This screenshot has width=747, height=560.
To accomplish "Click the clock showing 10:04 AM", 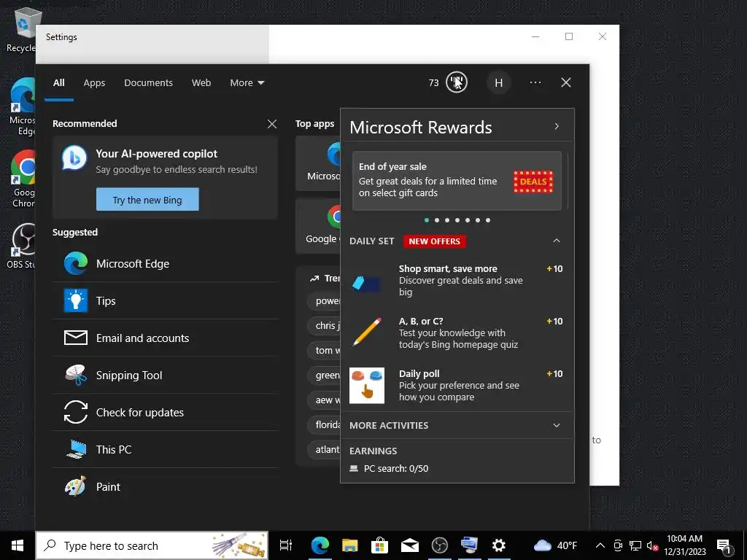I will [684, 539].
